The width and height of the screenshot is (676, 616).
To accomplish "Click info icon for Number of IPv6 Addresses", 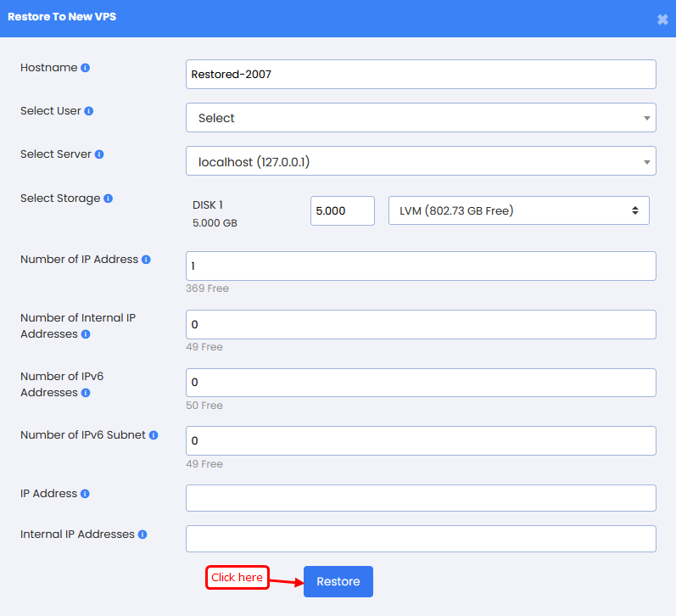I will [x=86, y=393].
